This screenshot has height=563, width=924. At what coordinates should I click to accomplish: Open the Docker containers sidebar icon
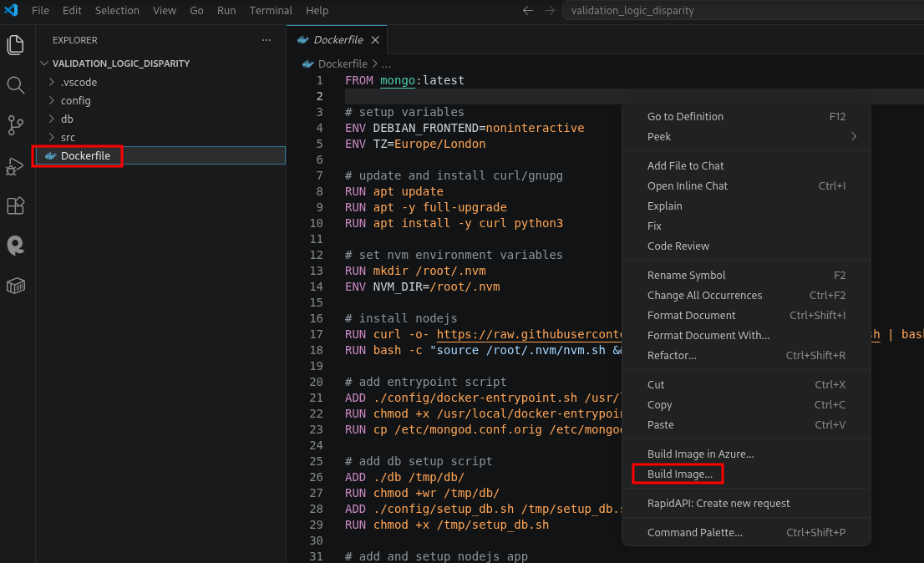pos(15,287)
